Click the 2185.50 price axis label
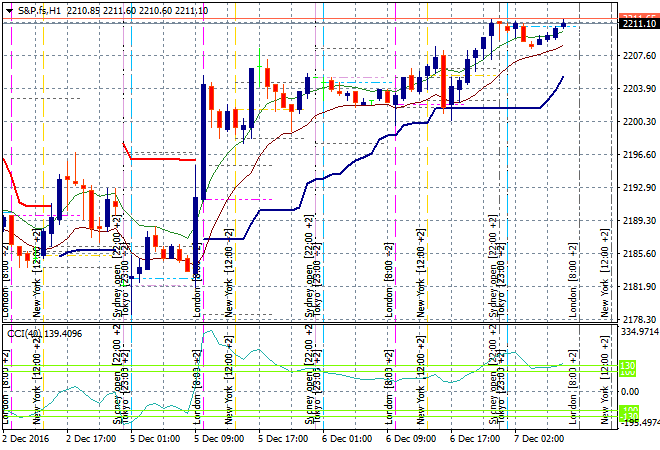Screen dimensions: 660x450 [x=636, y=254]
